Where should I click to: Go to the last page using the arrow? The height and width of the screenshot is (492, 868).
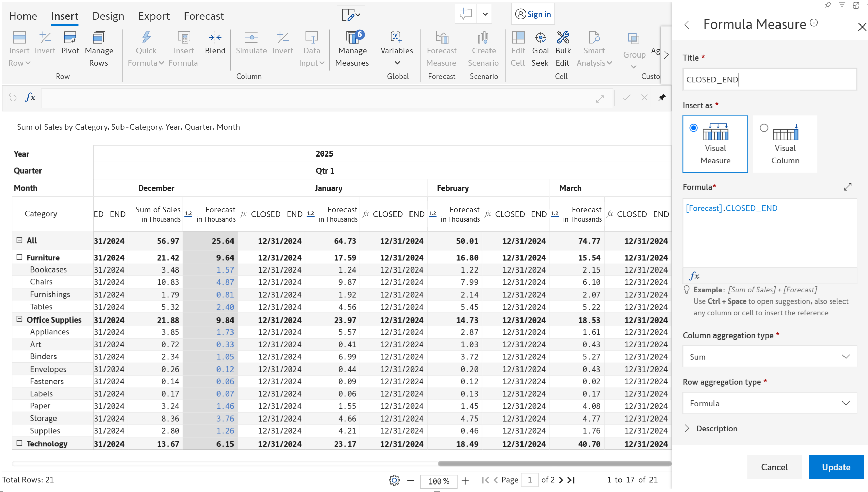coord(572,480)
